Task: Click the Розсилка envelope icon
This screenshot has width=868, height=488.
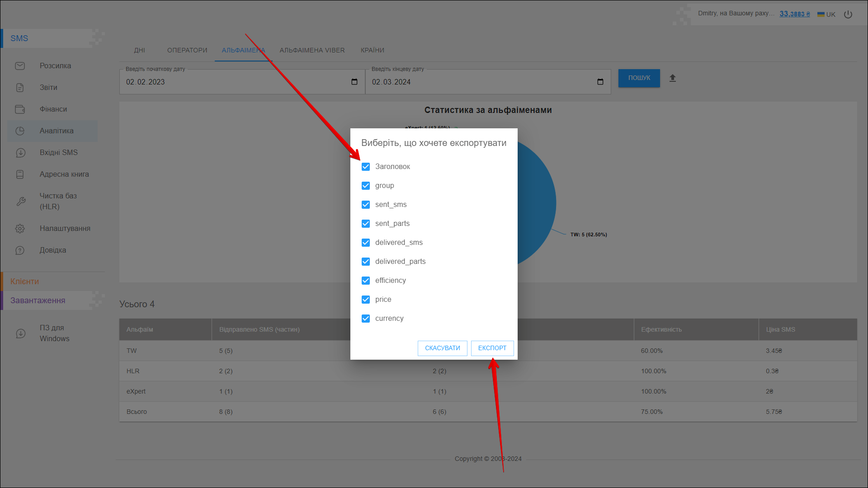Action: [20, 66]
